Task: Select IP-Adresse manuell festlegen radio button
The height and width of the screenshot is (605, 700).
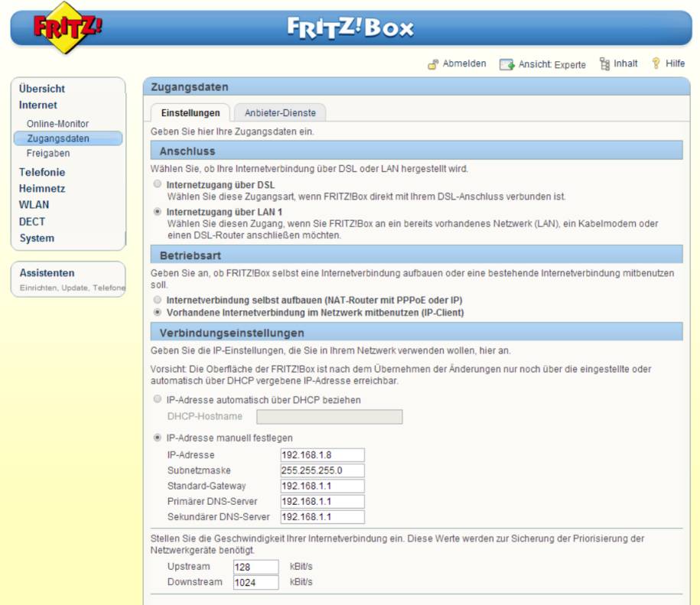Action: pyautogui.click(x=157, y=437)
